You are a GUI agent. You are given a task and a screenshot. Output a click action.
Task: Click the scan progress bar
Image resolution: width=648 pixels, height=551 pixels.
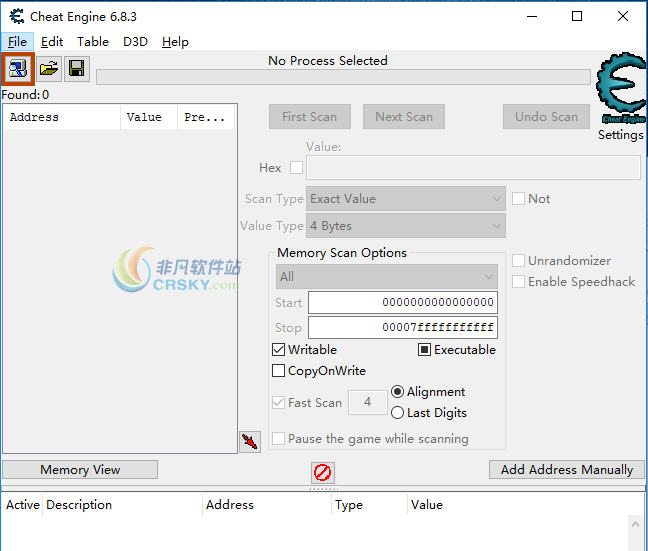(x=343, y=77)
